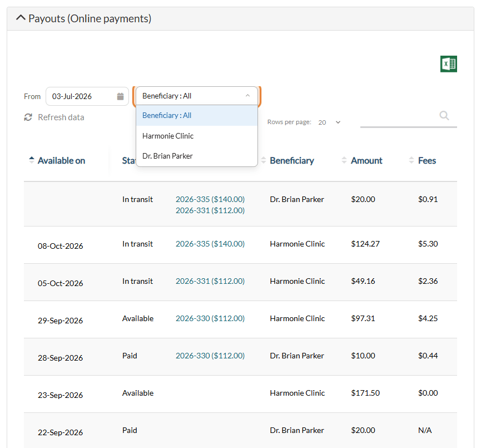Click amount $124.27
The image size is (481, 448).
[365, 244]
